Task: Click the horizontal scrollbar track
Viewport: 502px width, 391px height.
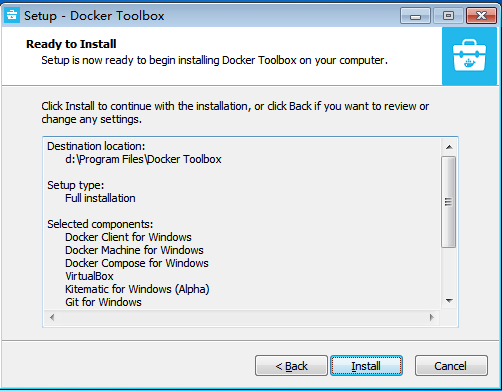Action: [x=242, y=317]
